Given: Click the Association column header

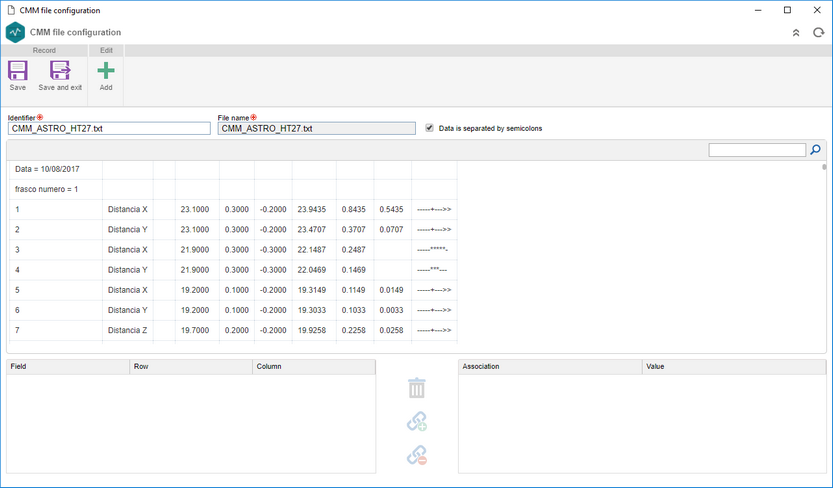Looking at the screenshot, I should [x=550, y=366].
